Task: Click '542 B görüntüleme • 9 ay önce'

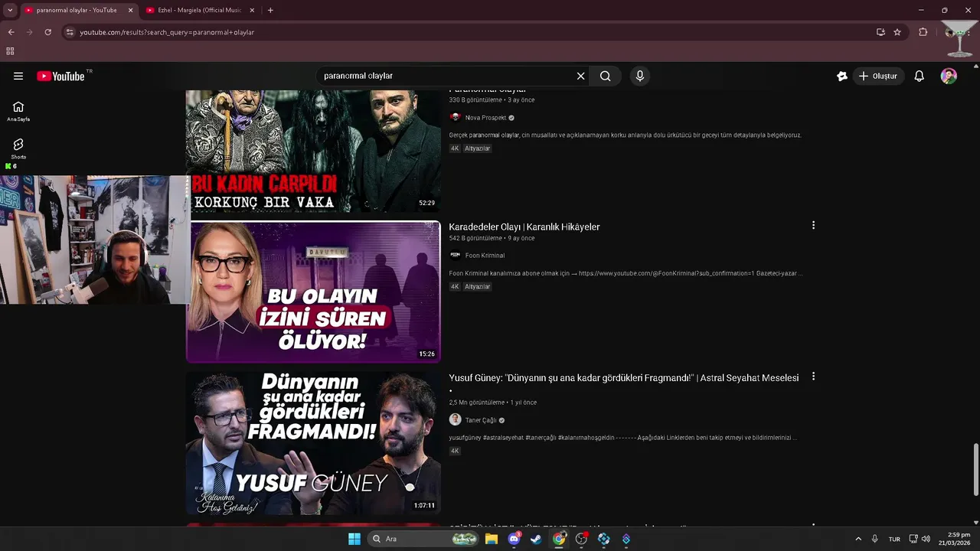Action: tap(492, 238)
